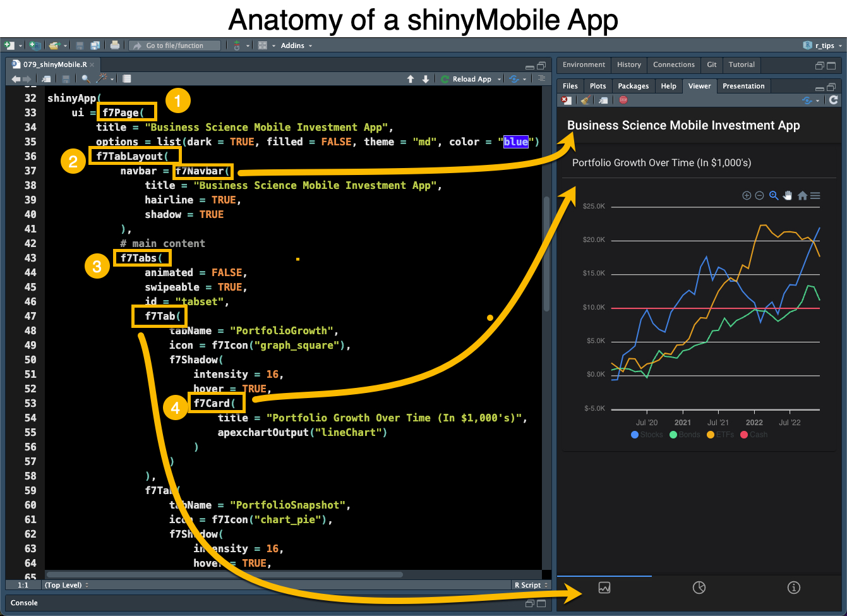Viewport: 847px width, 616px height.
Task: Reset chart zoom with home icon
Action: pyautogui.click(x=802, y=196)
